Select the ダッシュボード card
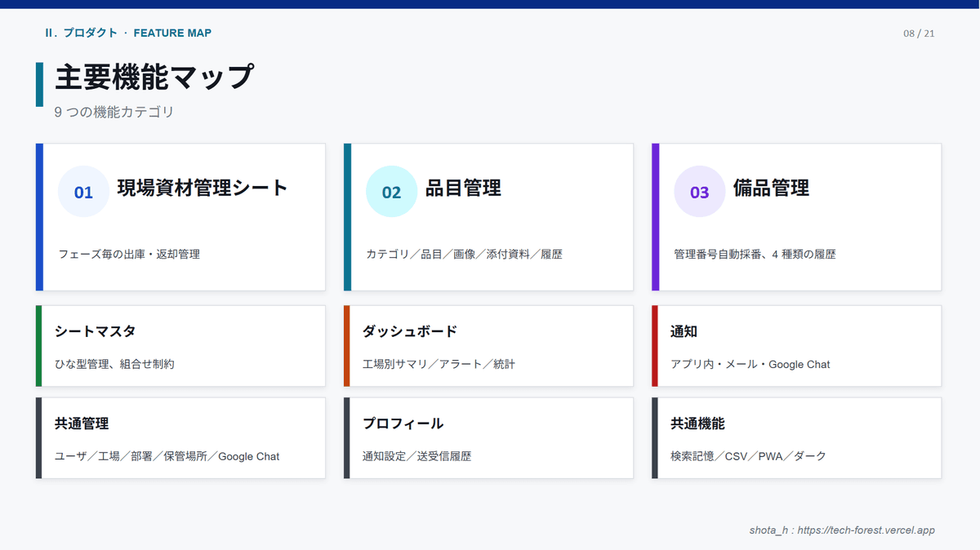 coord(488,346)
